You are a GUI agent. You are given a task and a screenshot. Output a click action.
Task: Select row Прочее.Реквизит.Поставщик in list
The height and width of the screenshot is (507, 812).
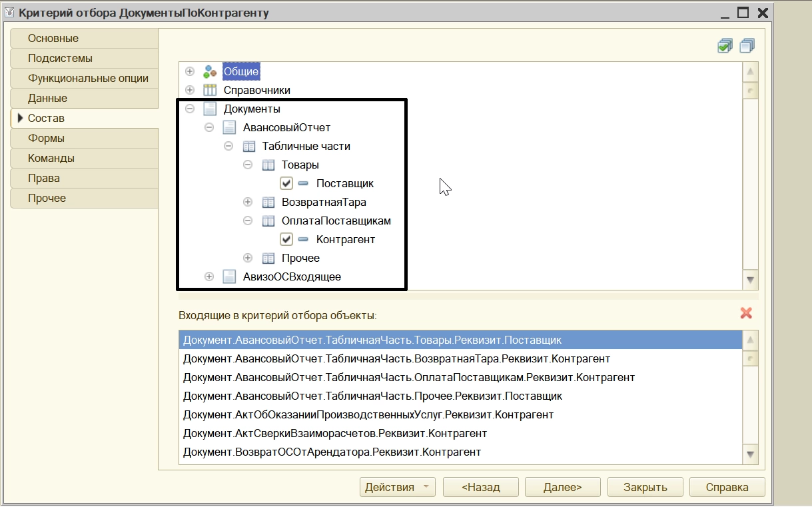[461, 396]
